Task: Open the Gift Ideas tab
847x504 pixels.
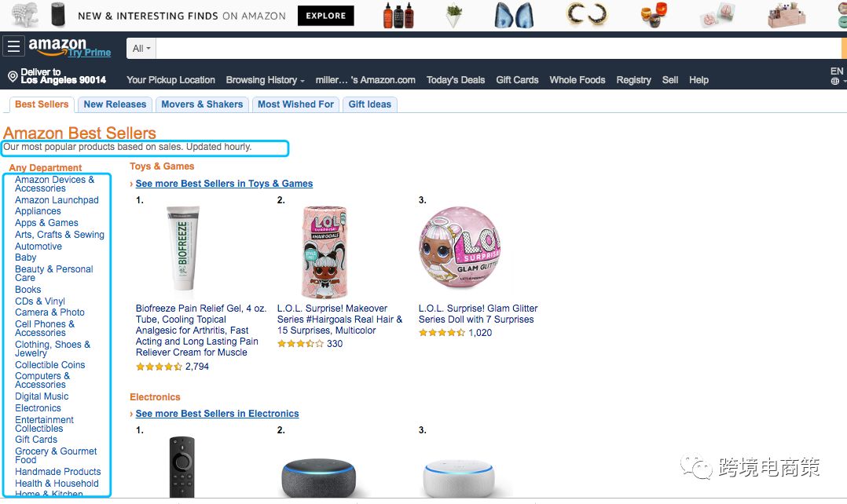Action: [369, 104]
